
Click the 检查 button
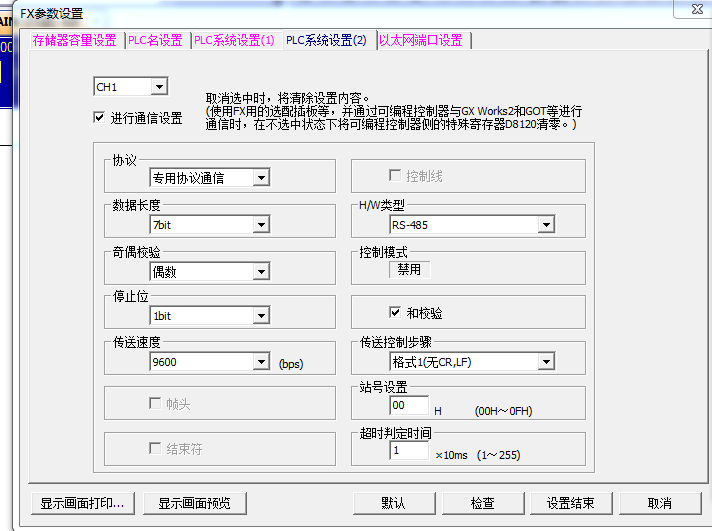[482, 503]
